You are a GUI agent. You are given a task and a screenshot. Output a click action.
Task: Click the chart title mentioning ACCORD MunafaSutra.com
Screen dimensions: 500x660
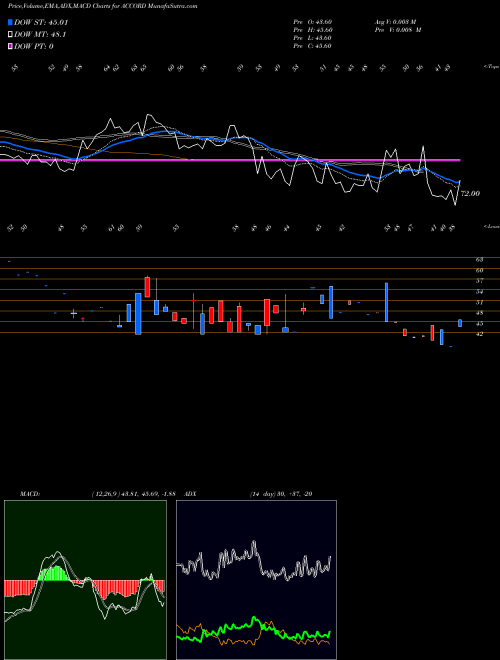coord(103,6)
